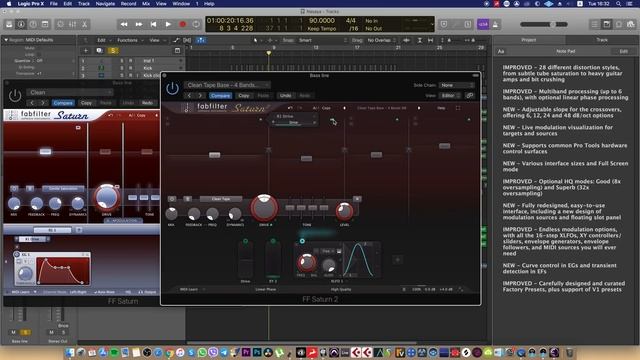The image size is (640, 360).
Task: Open the Smart Controls dial icon
Action: click(60, 24)
